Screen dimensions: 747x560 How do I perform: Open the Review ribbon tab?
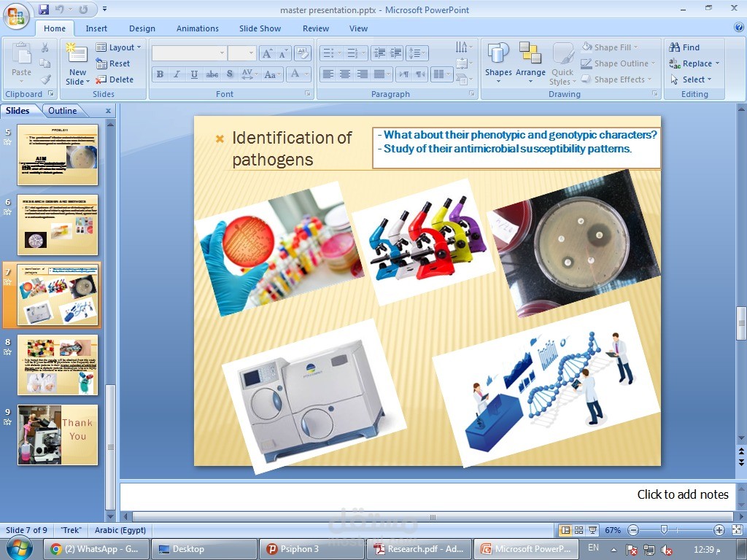pyautogui.click(x=316, y=28)
